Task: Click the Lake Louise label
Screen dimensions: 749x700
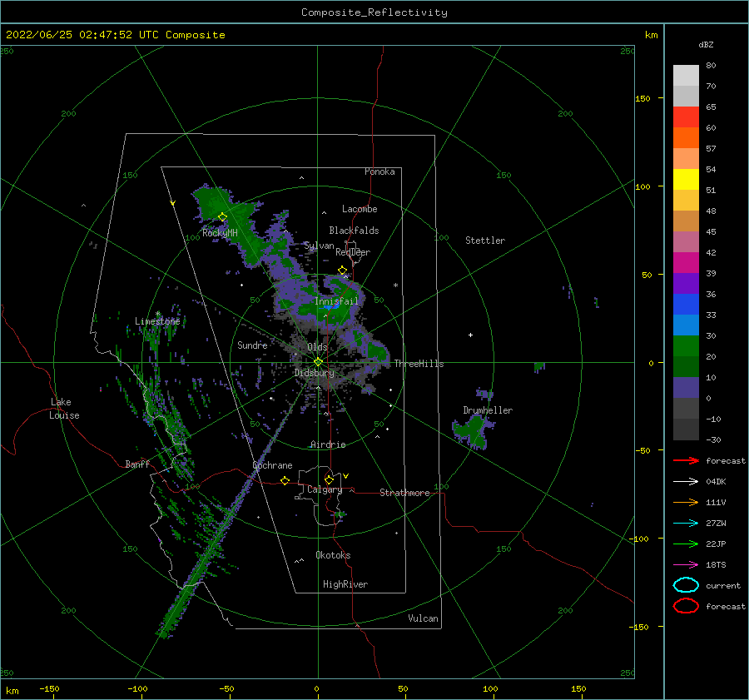Action: point(64,409)
